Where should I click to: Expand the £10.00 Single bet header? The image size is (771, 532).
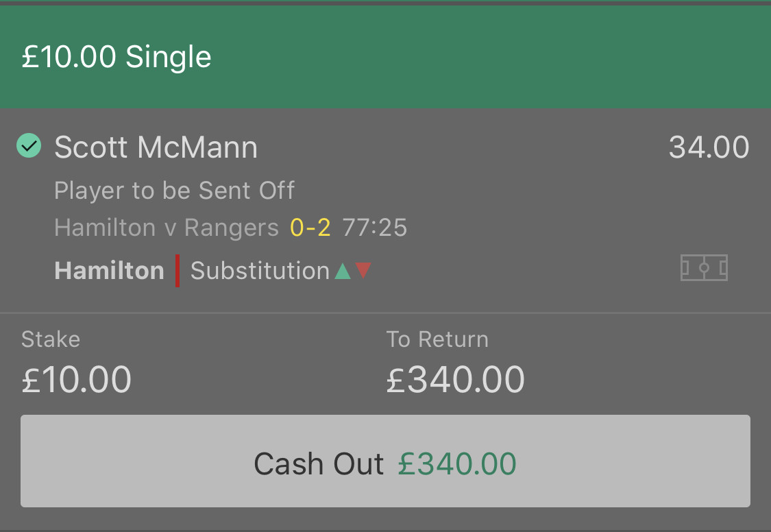pyautogui.click(x=117, y=57)
